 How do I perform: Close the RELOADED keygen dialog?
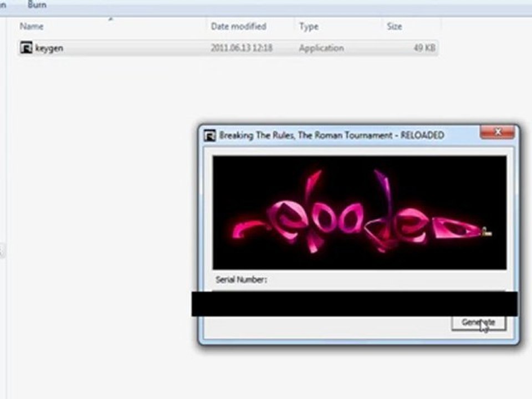[498, 132]
